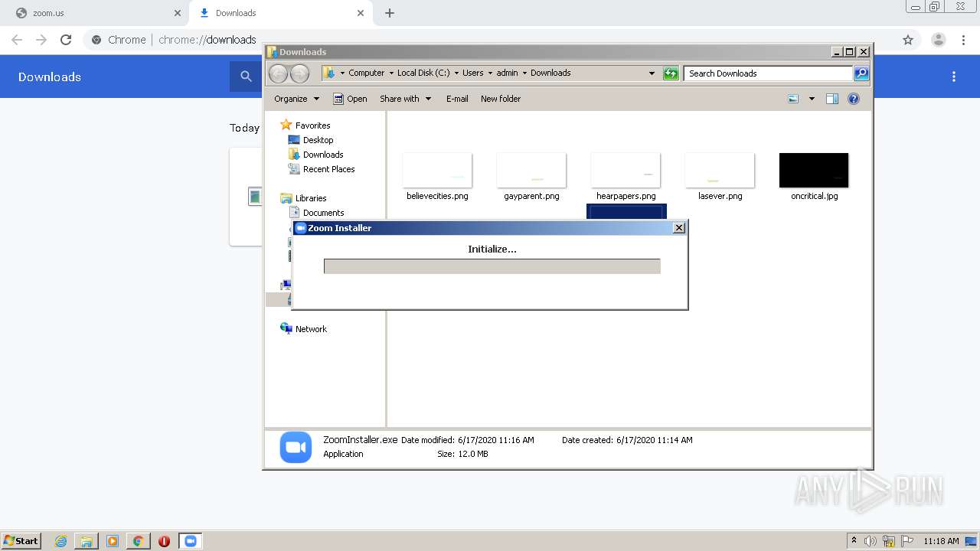Open the Downloads page more-actions menu
The width and height of the screenshot is (980, 551).
954,77
